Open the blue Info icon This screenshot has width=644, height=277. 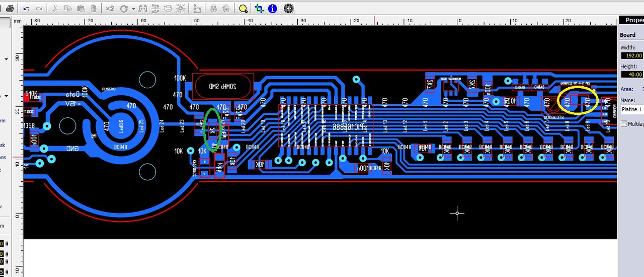(272, 9)
